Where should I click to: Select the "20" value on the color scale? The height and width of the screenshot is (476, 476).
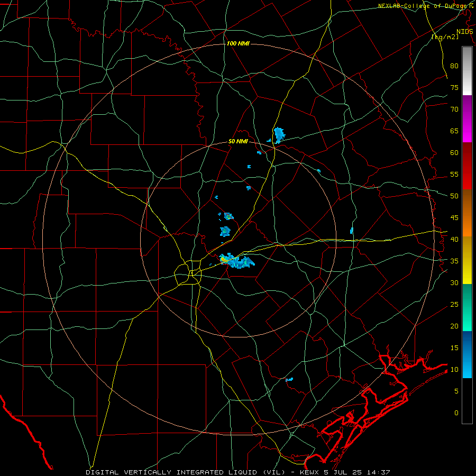[x=454, y=326]
